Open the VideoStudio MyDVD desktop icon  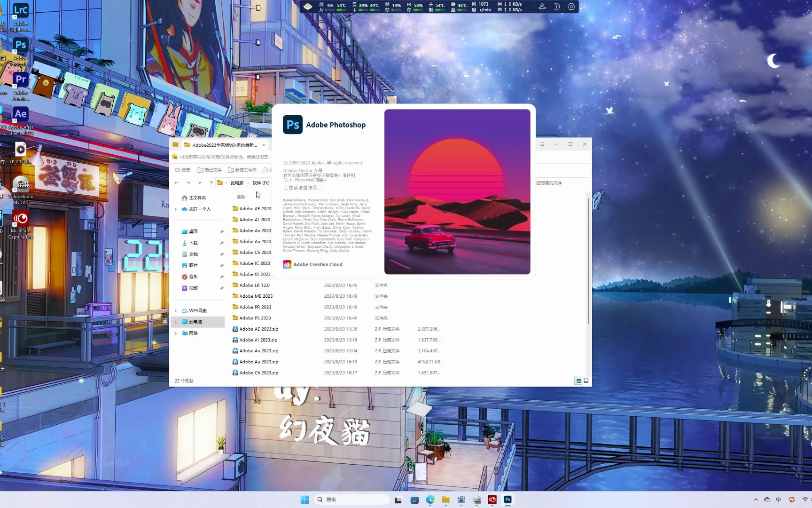tap(21, 189)
